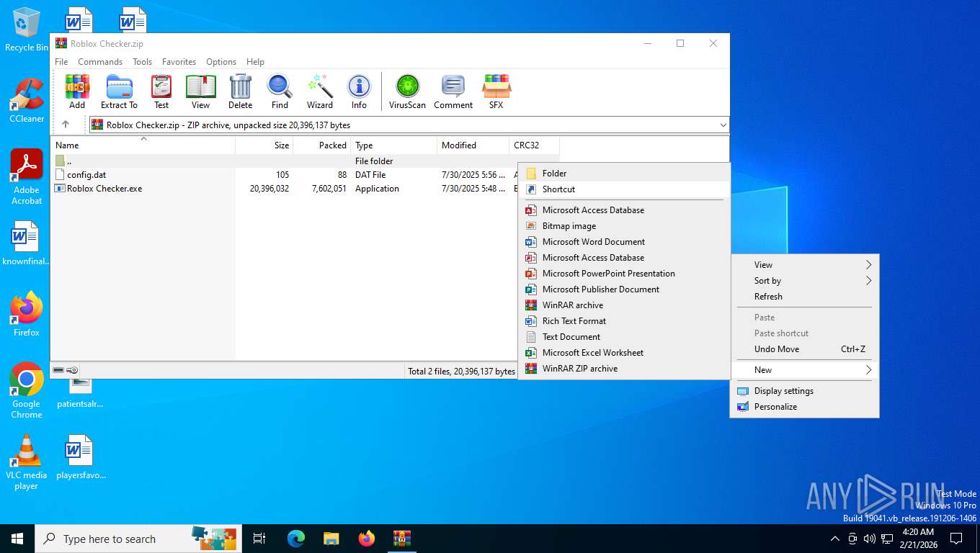This screenshot has height=553, width=980.
Task: Open the File menu
Action: [61, 62]
